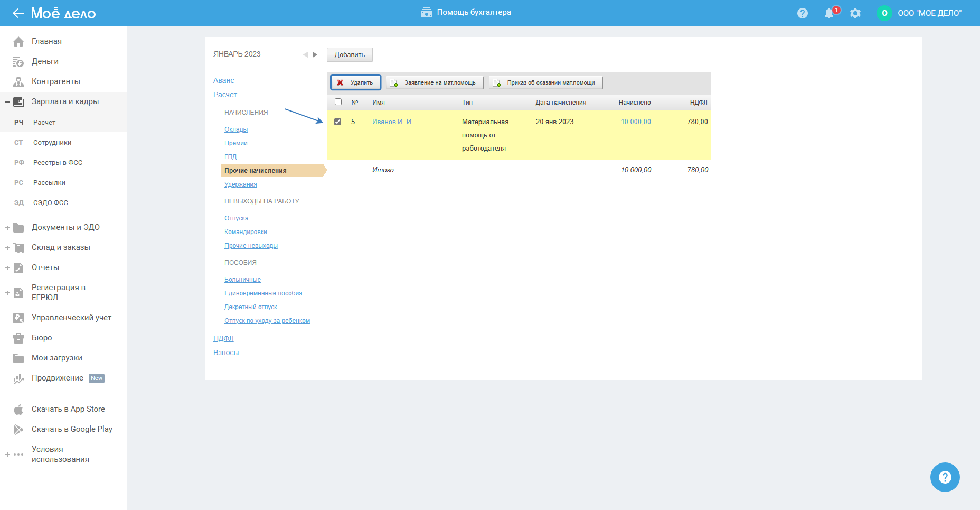Viewport: 980px width, 510px height.
Task: Click the help question mark in header
Action: pyautogui.click(x=803, y=13)
